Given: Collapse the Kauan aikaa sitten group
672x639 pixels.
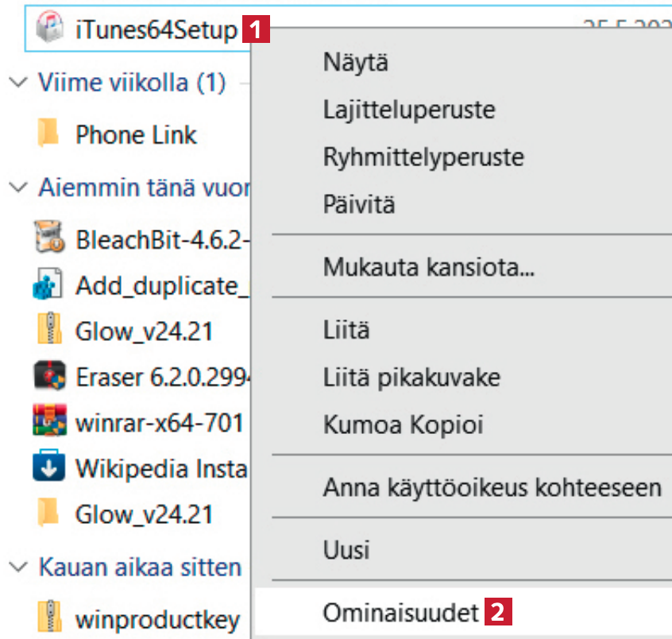Looking at the screenshot, I should (16, 567).
